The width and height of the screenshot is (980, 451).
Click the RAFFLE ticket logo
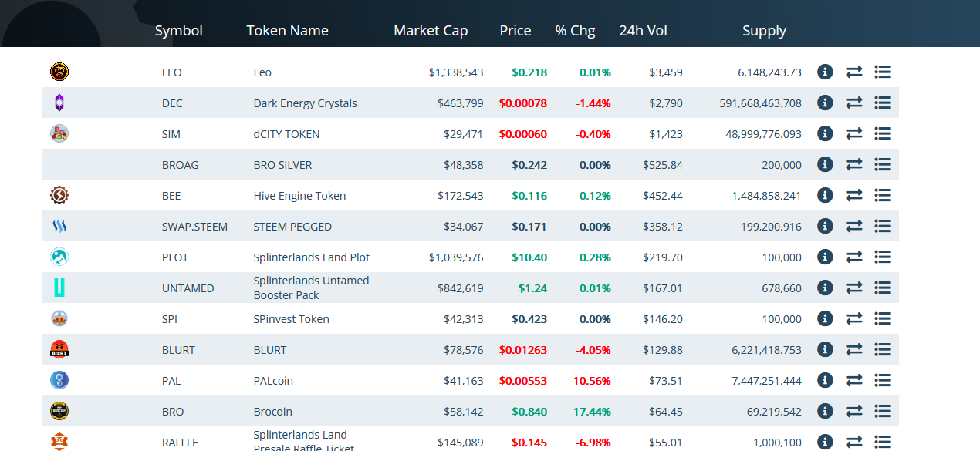coord(59,442)
